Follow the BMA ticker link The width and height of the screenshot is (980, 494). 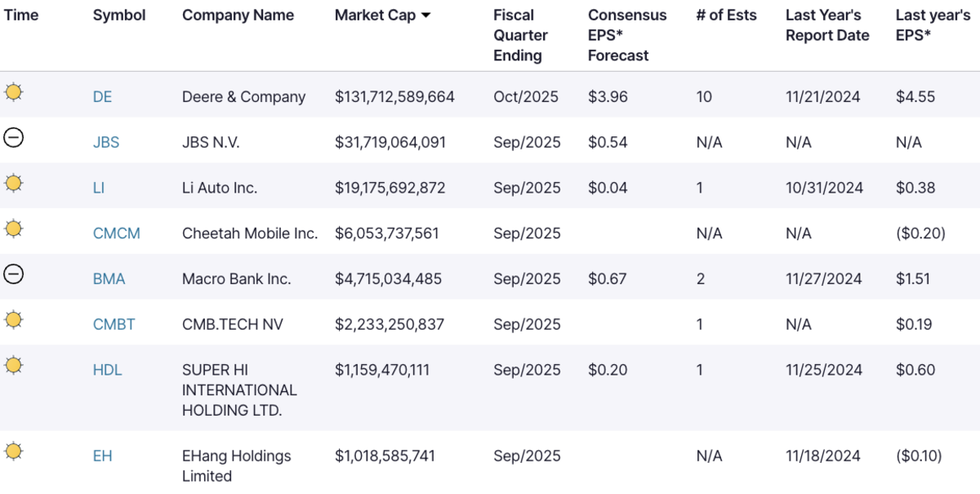point(109,279)
